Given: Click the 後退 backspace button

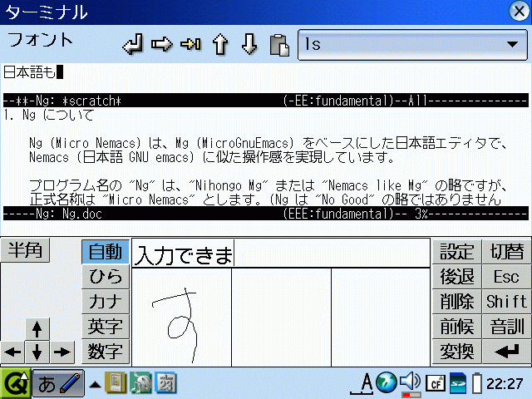Looking at the screenshot, I should coord(456,277).
